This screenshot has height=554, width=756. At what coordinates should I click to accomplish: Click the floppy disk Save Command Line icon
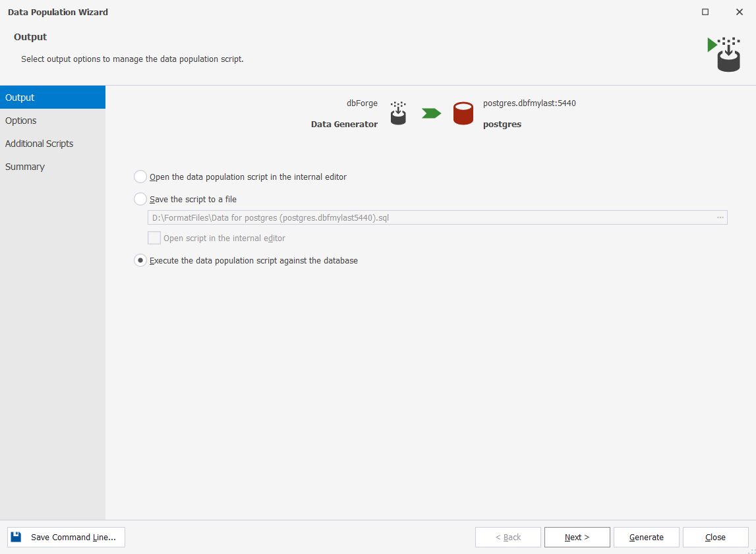point(16,537)
